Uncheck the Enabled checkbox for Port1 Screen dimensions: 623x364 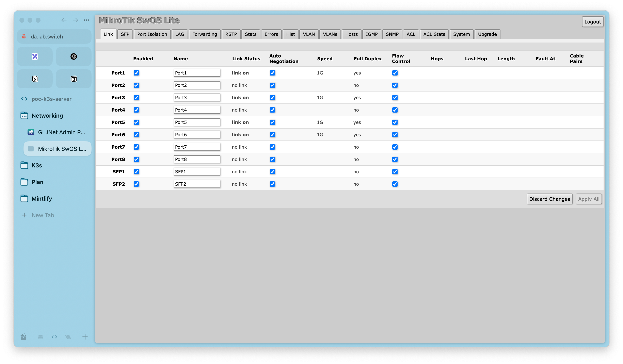[136, 73]
